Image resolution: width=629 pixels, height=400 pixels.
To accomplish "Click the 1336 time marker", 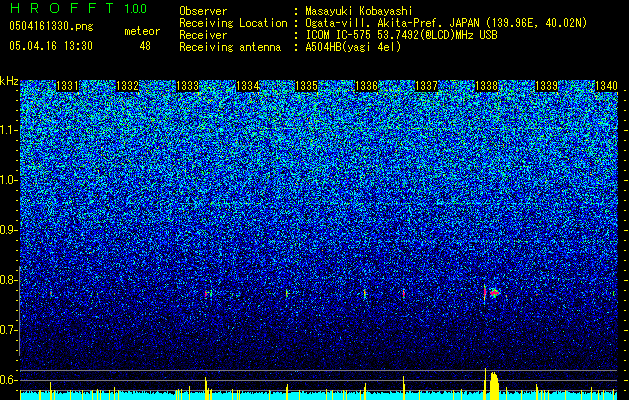I will click(366, 86).
